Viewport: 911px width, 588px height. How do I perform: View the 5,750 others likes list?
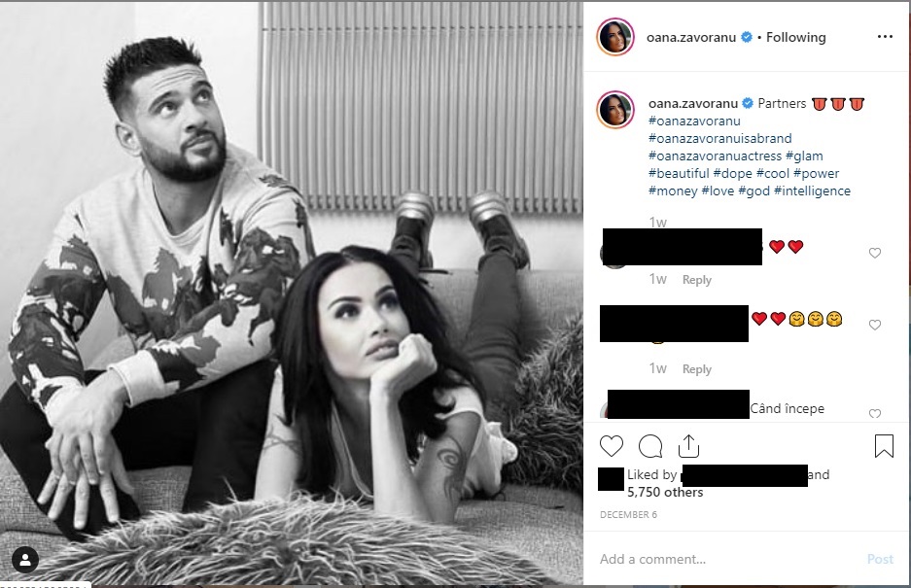point(665,492)
